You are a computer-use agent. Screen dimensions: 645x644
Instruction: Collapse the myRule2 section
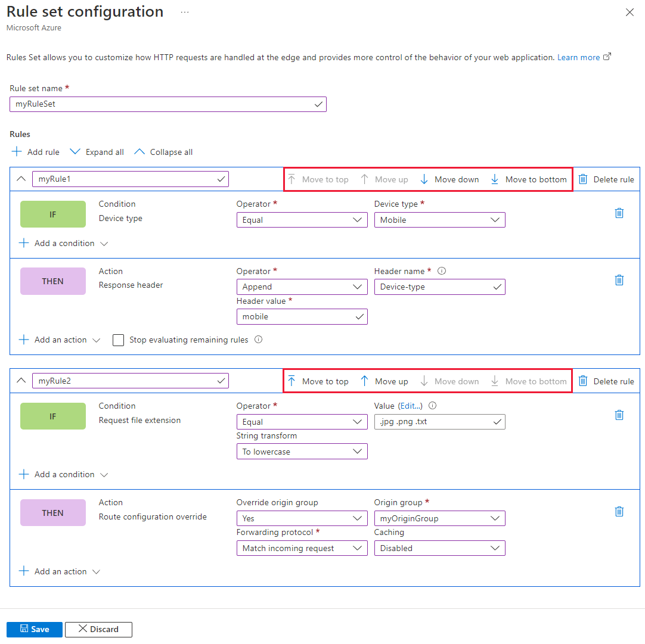click(x=21, y=381)
